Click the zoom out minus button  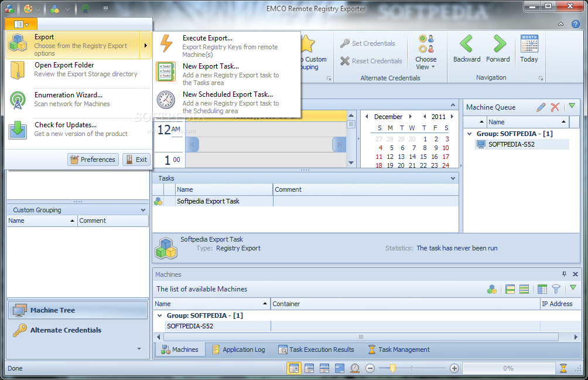pyautogui.click(x=370, y=368)
